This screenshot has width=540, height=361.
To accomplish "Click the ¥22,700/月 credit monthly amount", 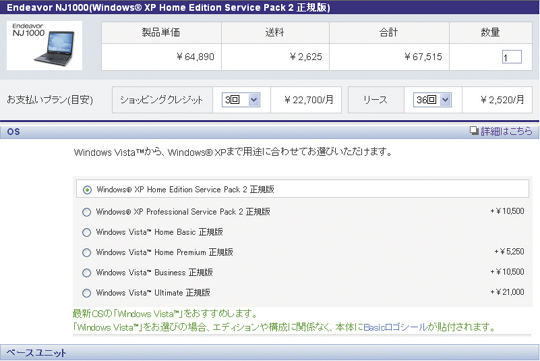I will (x=309, y=100).
